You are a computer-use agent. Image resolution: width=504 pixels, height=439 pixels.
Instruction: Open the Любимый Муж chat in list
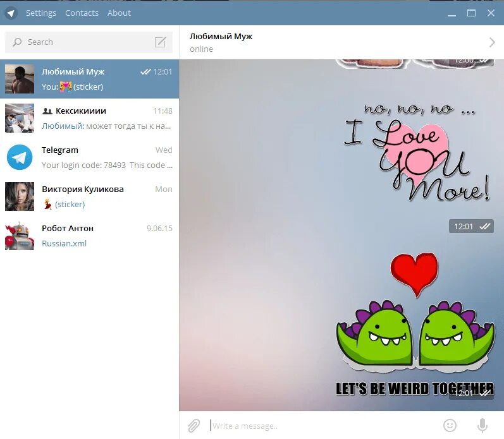point(89,79)
